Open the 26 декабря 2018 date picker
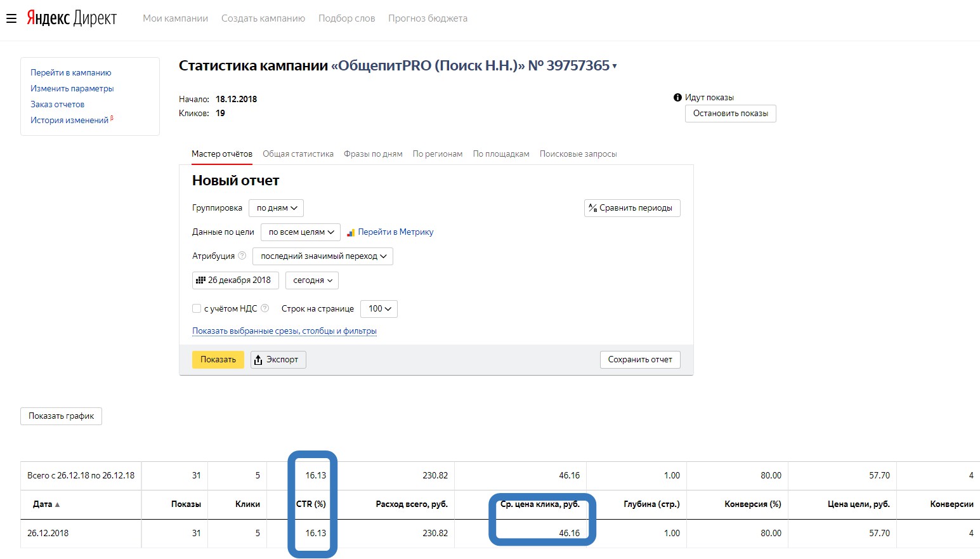Image resolution: width=980 pixels, height=559 pixels. coord(235,280)
